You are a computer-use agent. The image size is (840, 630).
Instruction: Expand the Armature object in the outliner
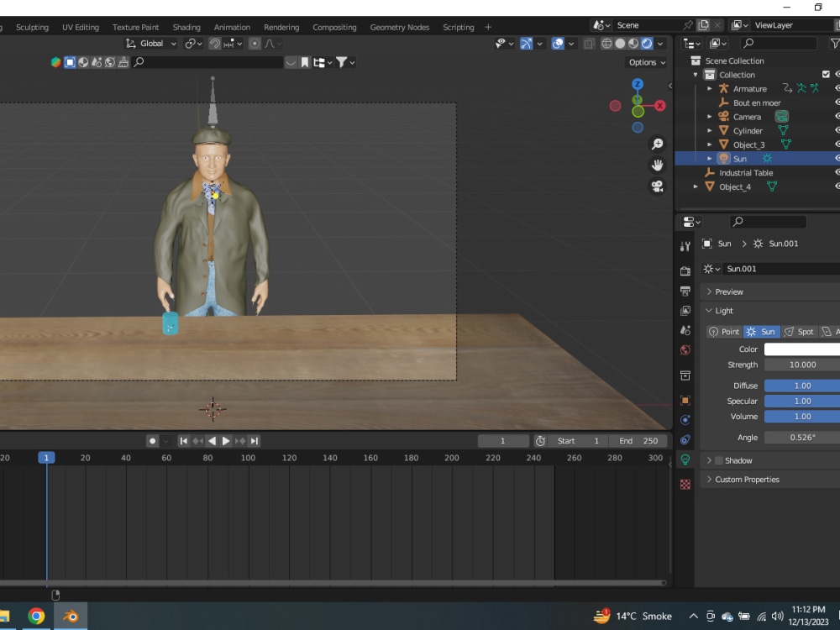point(710,88)
